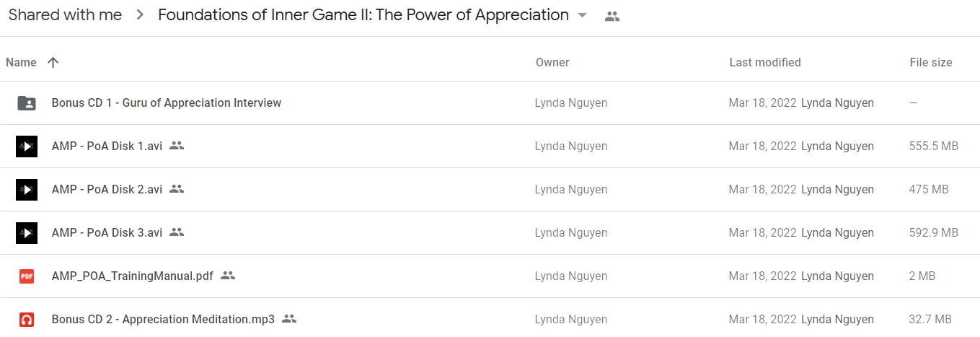Click the Last modified column header
The width and height of the screenshot is (980, 337).
pos(765,63)
